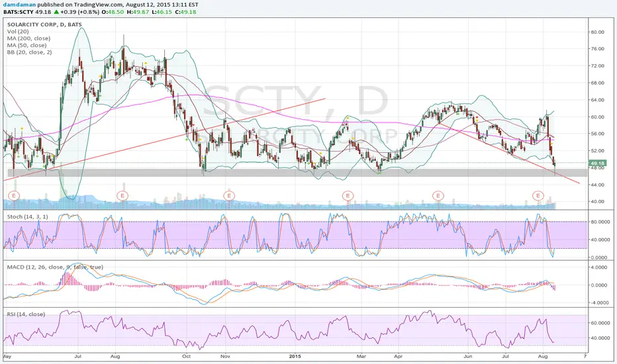Click the Jun label on the time axis
Screen dimensions: 617x364
coord(468,357)
